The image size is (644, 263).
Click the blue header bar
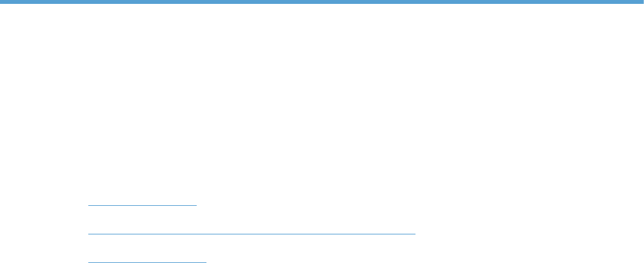pyautogui.click(x=322, y=2)
